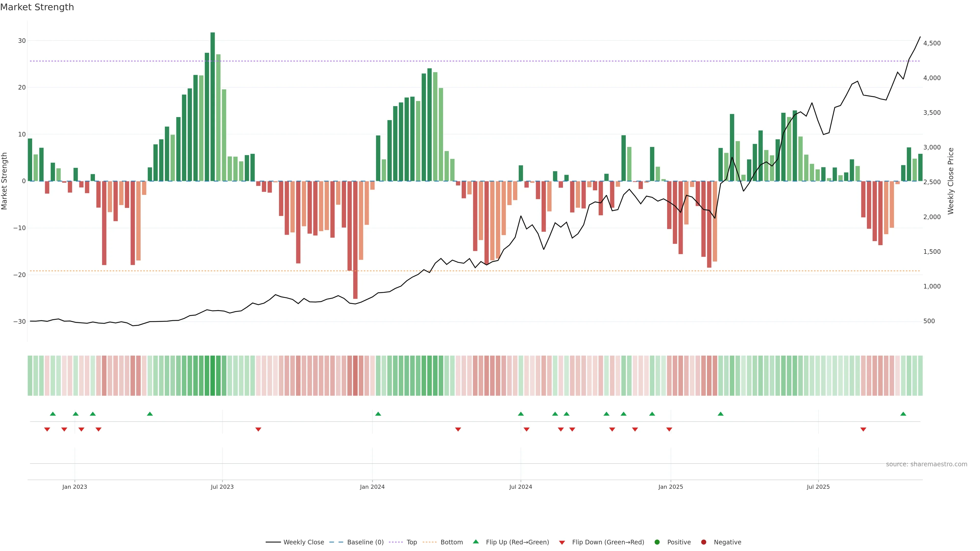This screenshot has width=980, height=551.
Task: Click the flip-up marker at January 2024
Action: tap(378, 414)
